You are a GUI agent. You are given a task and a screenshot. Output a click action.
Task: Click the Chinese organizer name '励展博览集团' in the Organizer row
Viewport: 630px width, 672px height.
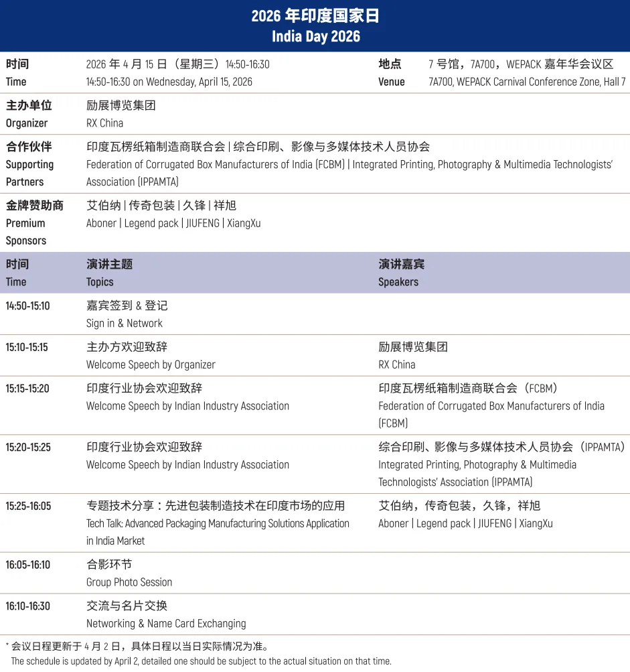click(121, 105)
